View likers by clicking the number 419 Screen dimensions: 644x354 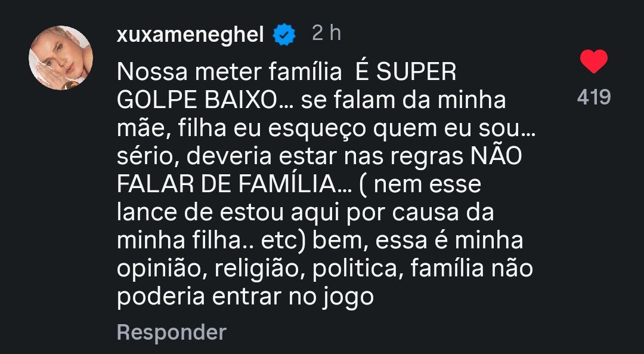(x=595, y=96)
